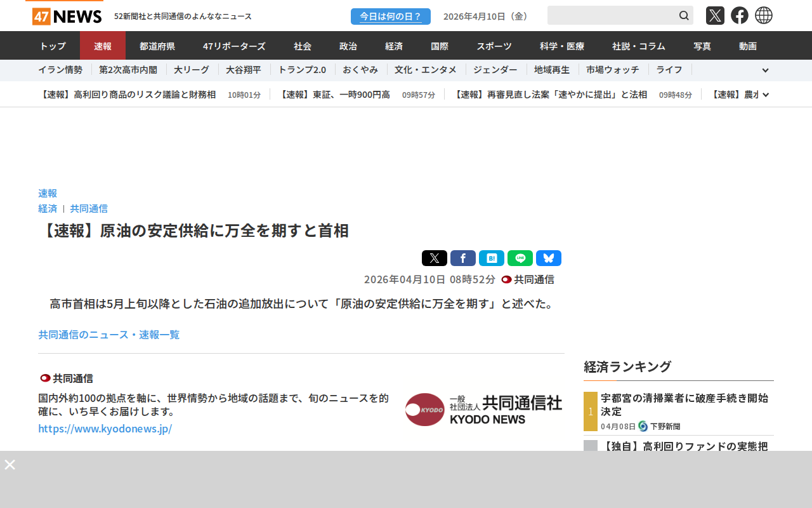
Task: Select the トランプ2.0 topic link
Action: [x=302, y=70]
